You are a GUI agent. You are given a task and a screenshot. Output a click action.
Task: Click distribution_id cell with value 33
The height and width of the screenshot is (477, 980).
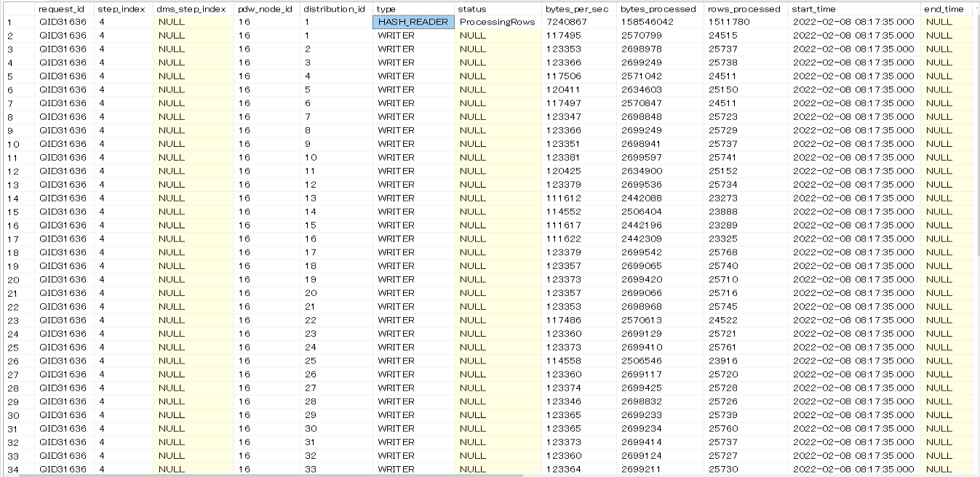(x=335, y=469)
